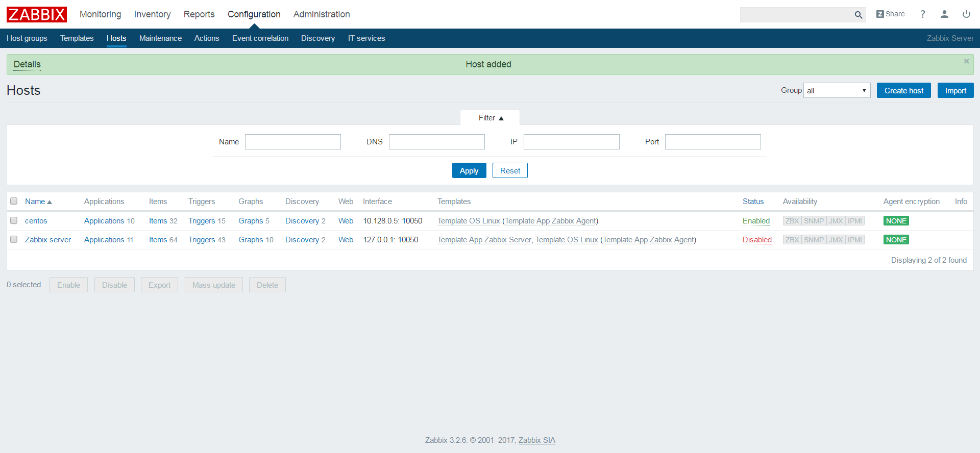The image size is (980, 453).
Task: Reset the host filter
Action: coord(510,170)
